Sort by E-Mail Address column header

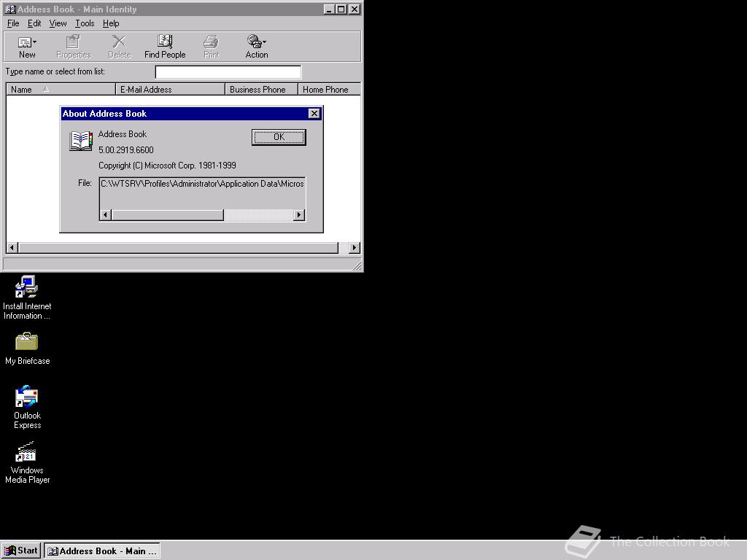[x=170, y=89]
